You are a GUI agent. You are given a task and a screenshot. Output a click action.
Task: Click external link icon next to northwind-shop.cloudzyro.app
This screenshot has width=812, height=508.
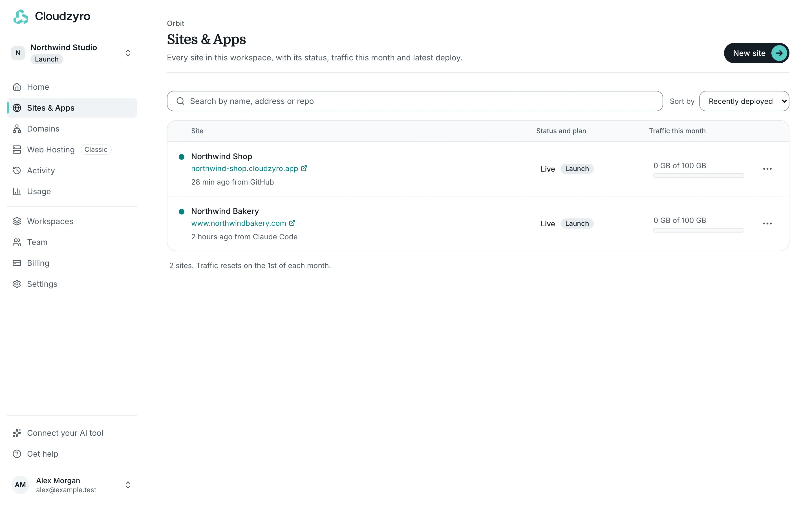pyautogui.click(x=304, y=168)
